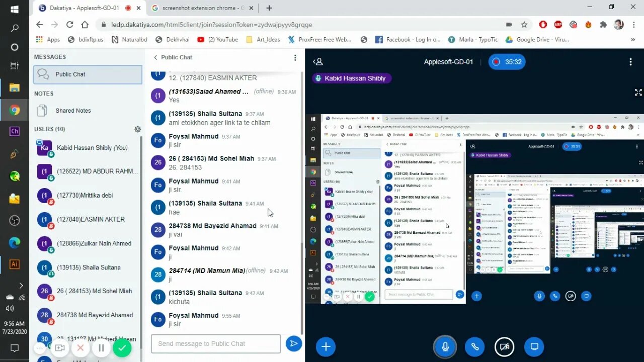Open the blue plus actions menu
The image size is (644, 362).
(x=326, y=346)
